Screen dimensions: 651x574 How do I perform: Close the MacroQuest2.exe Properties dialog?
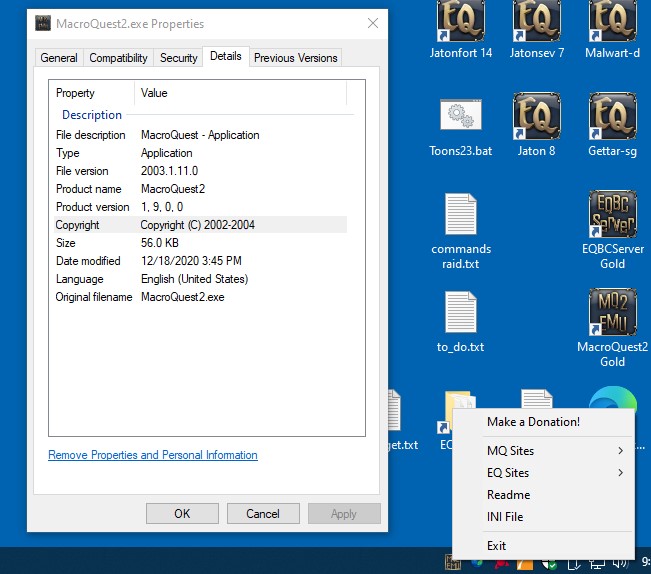(373, 23)
